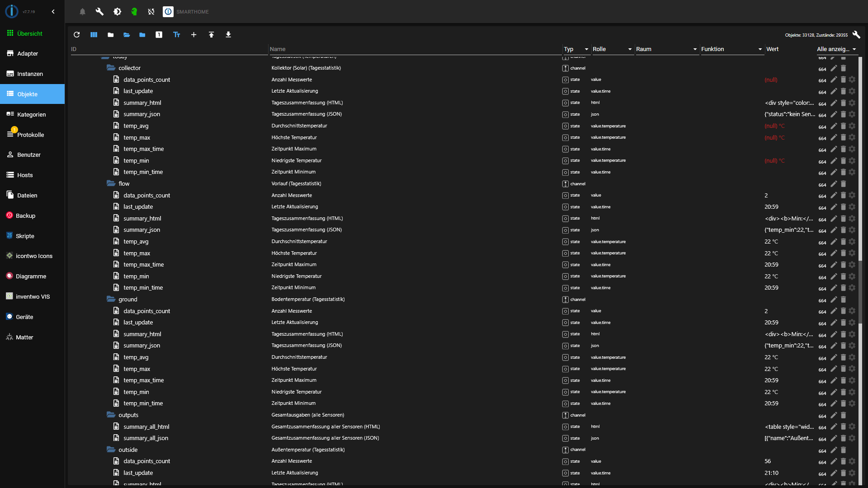This screenshot has width=868, height=488.
Task: Collapse the flow channel folder
Action: 111,183
